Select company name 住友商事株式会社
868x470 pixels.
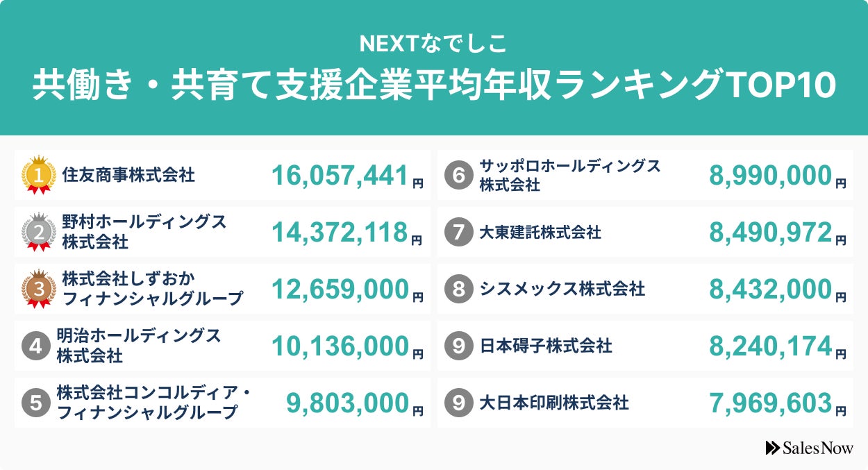click(x=128, y=175)
